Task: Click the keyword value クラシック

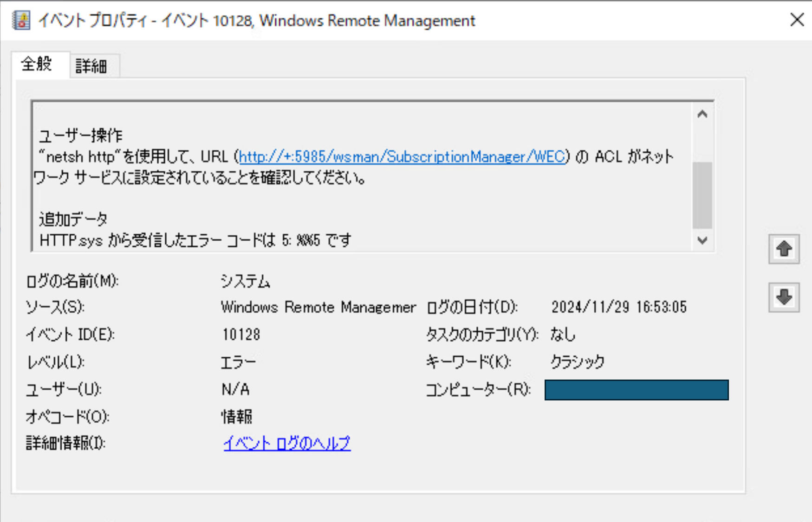Action: 578,362
